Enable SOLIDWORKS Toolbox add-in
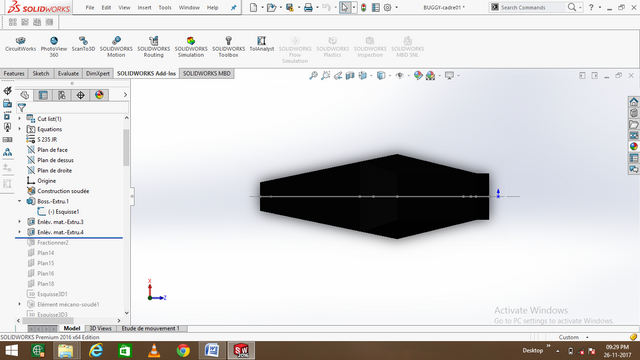Screen dimensions: 640x360 (x=229, y=46)
